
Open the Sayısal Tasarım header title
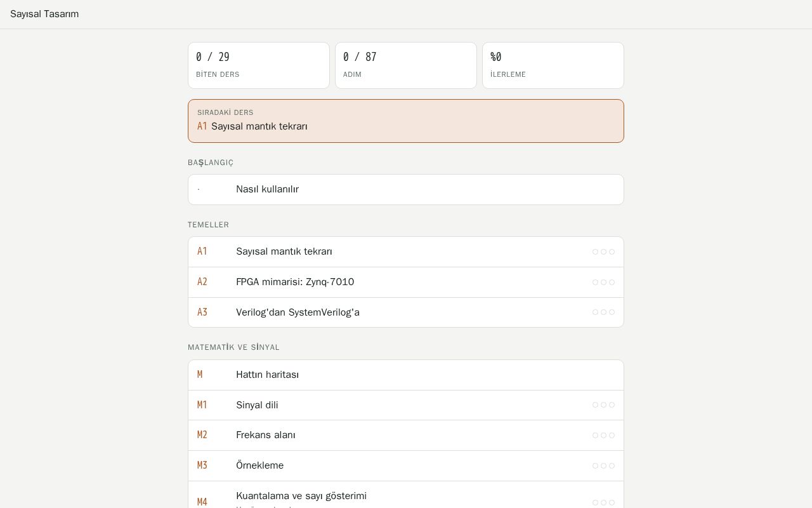[44, 14]
